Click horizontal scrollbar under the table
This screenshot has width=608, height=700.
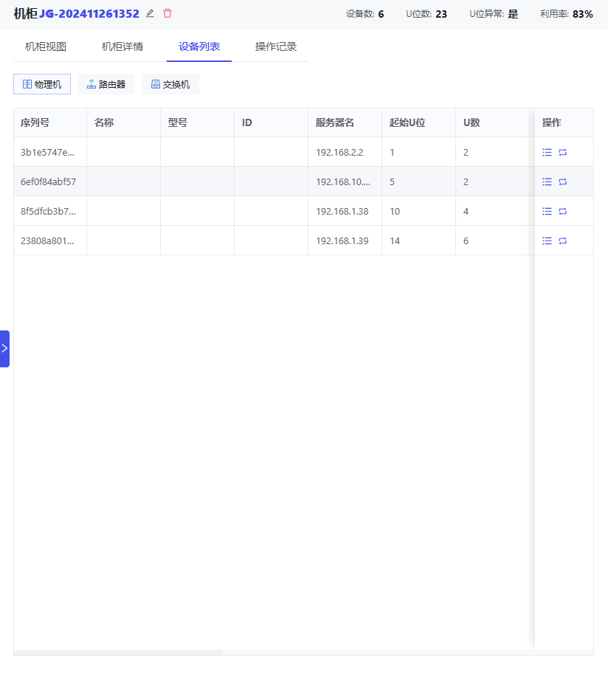click(118, 652)
